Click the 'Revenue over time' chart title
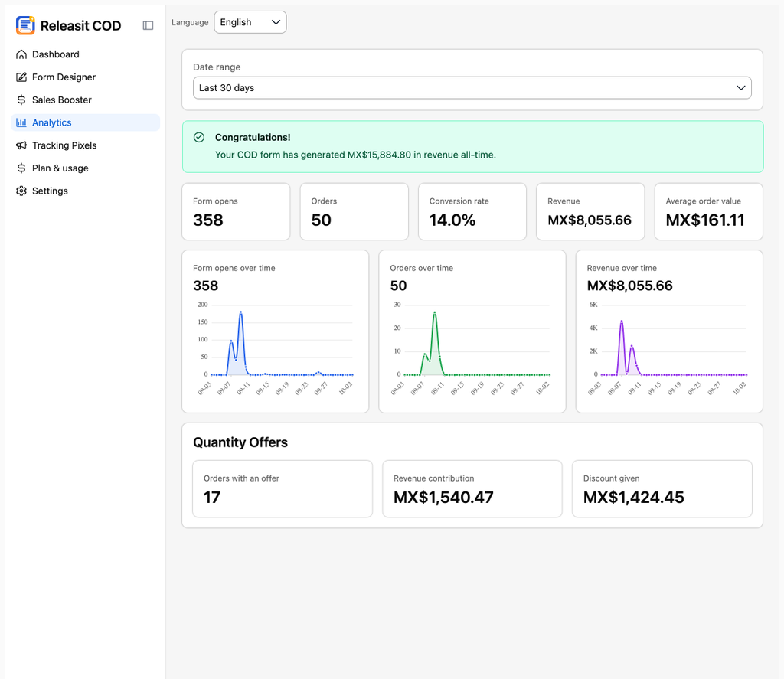Image resolution: width=784 pixels, height=679 pixels. point(622,268)
